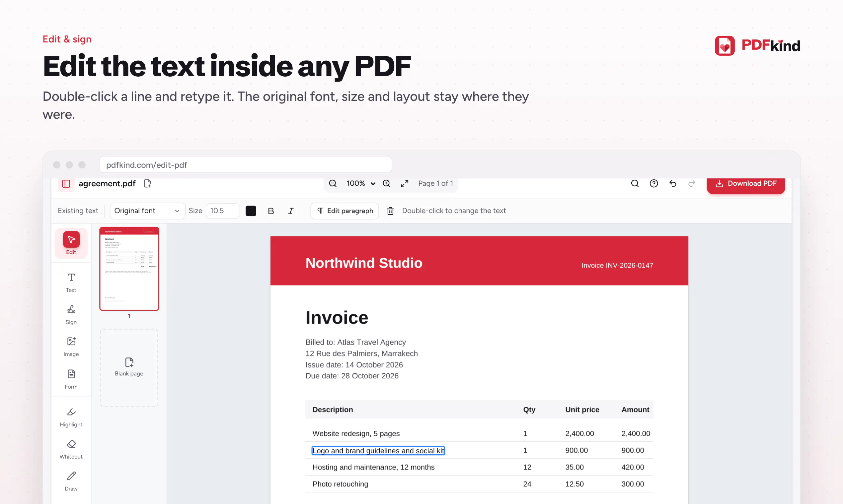This screenshot has height=504, width=843.
Task: Open the Original font dropdown
Action: tap(147, 211)
